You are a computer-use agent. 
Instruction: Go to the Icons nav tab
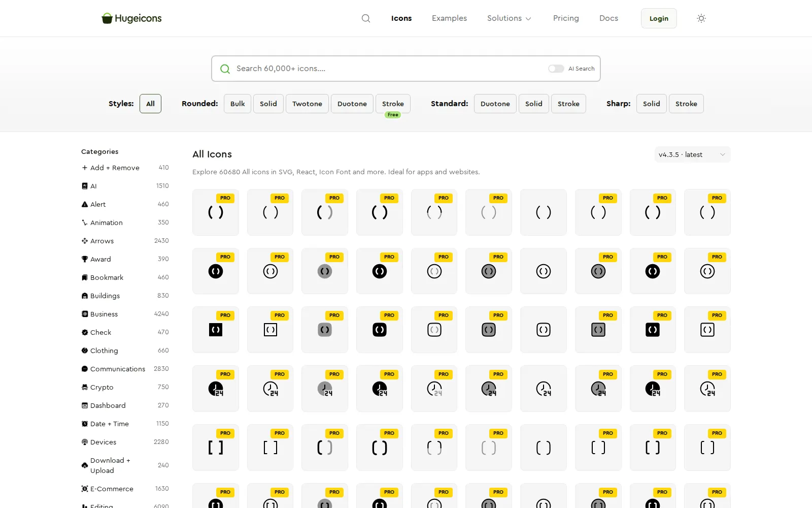(401, 18)
